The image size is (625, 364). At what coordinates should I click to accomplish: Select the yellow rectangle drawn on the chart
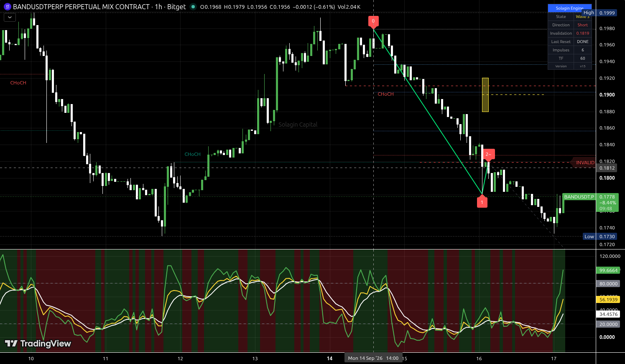[485, 95]
